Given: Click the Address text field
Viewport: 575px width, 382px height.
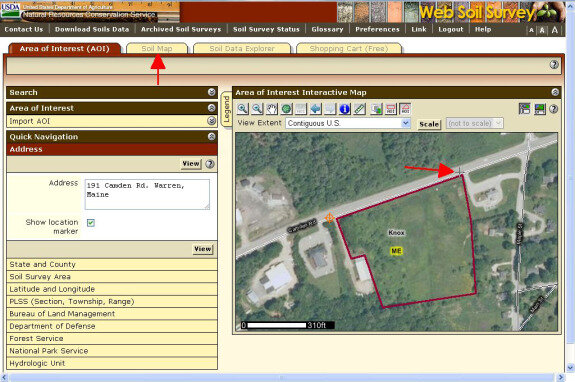Looking at the screenshot, I should click(x=147, y=194).
